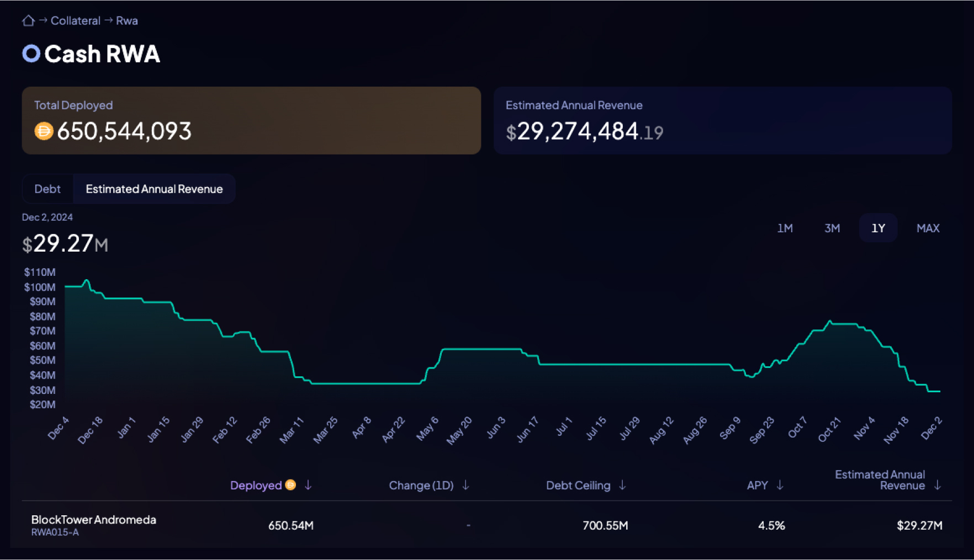974x560 pixels.
Task: Sort by Change (1D) arrow
Action: (x=465, y=485)
